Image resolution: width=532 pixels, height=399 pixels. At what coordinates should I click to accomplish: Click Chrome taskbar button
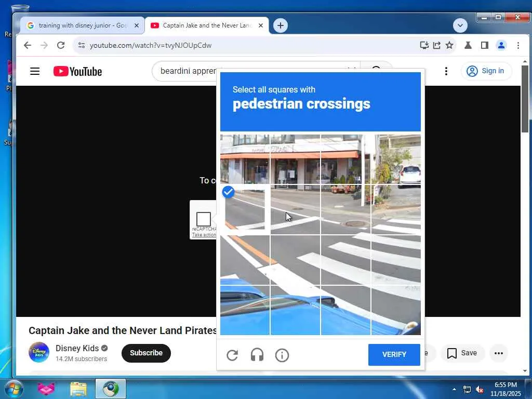pyautogui.click(x=111, y=389)
